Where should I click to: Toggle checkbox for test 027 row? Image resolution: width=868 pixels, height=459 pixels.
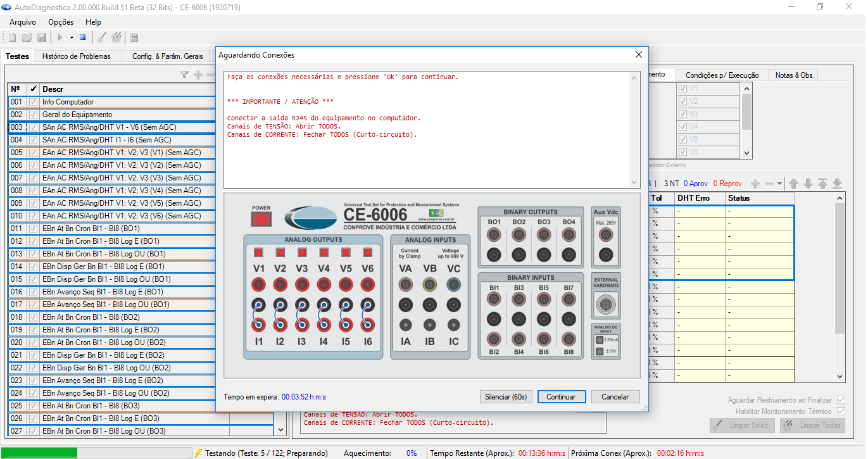(33, 431)
